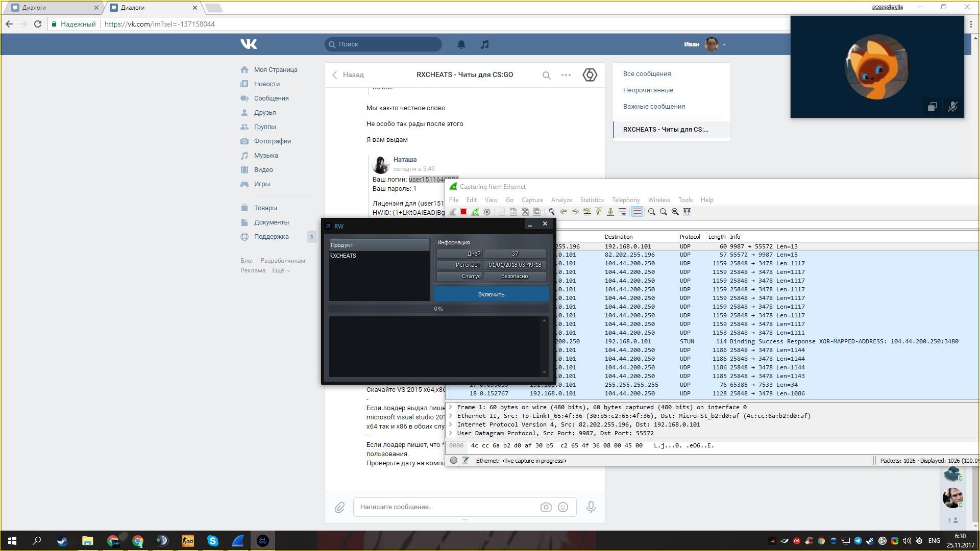Open VK music note icon
The image size is (980, 551).
(x=485, y=44)
